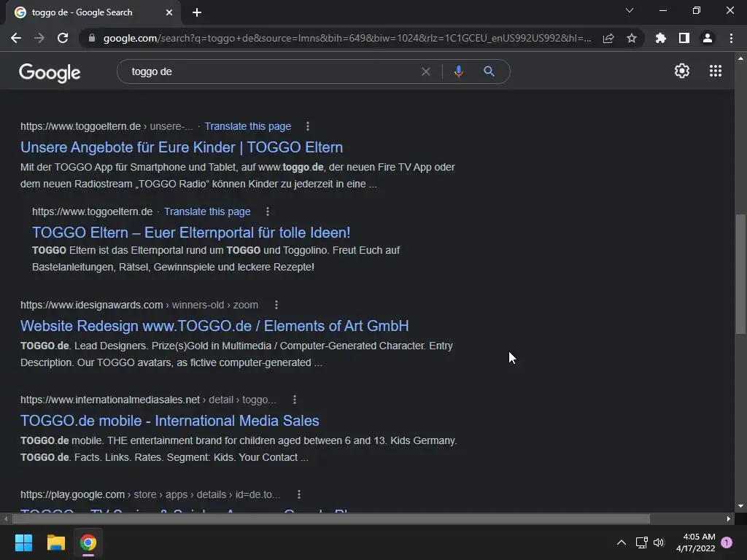Screen dimensions: 747x560
Task: Open more options for toggoeltern.de unsere result
Action: click(308, 126)
